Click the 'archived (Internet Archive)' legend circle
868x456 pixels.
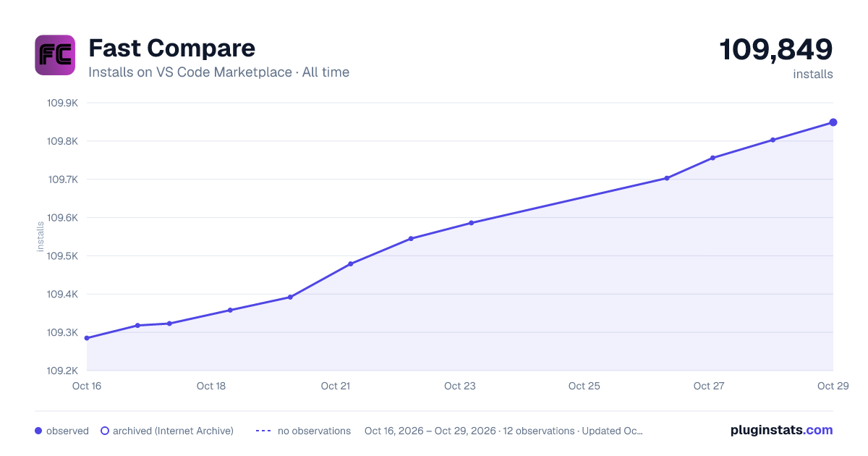pyautogui.click(x=104, y=431)
